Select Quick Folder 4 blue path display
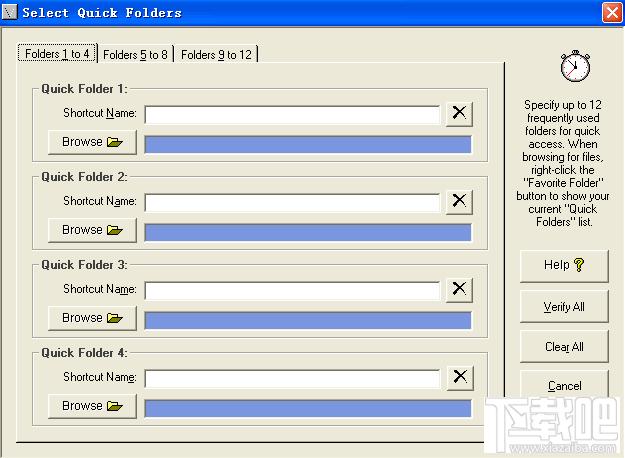625x458 pixels. [x=308, y=409]
